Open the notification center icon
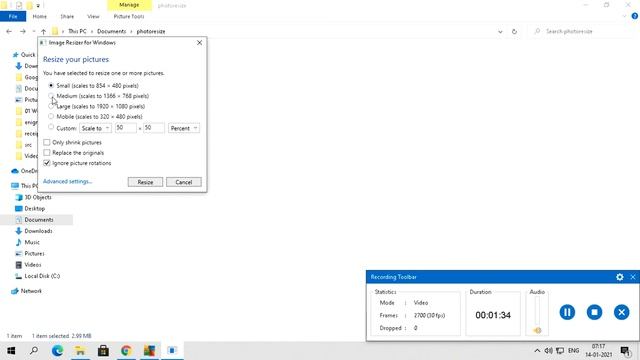This screenshot has height=360, width=640. click(626, 351)
